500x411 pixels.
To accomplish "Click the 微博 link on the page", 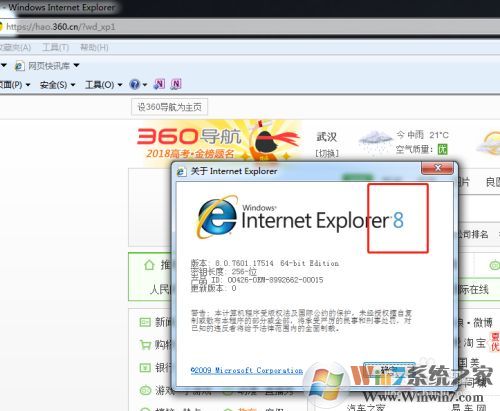I will (x=482, y=323).
